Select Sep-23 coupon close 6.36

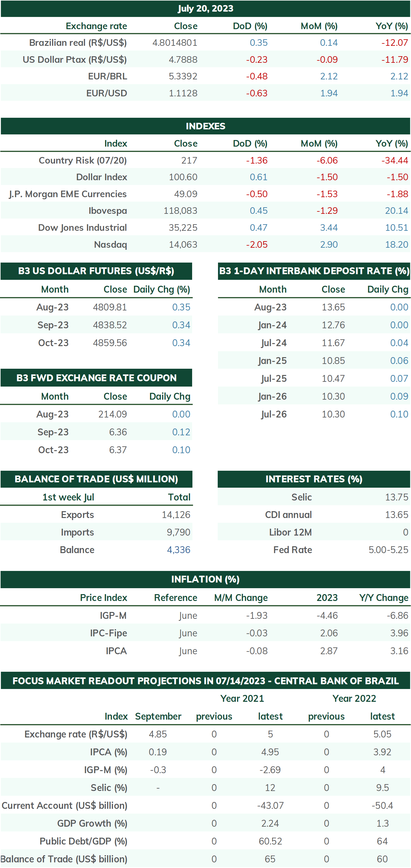[118, 432]
